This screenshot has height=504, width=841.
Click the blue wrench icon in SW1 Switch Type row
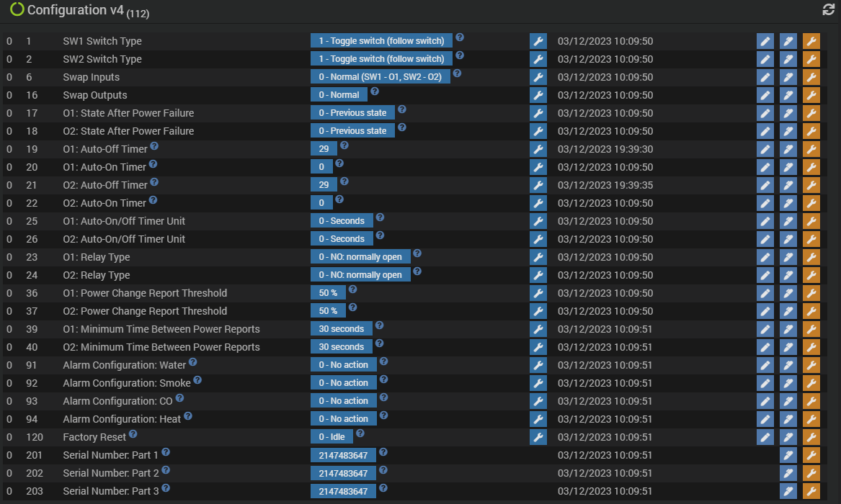(x=538, y=41)
